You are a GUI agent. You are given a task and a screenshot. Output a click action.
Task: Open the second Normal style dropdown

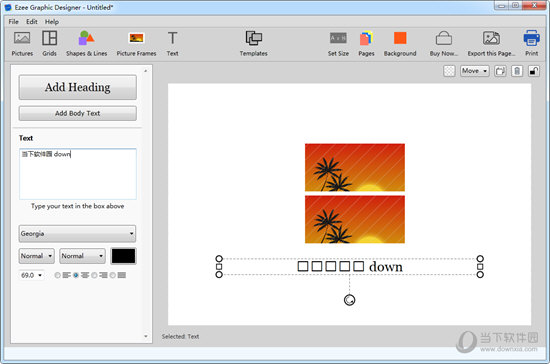[x=82, y=256]
